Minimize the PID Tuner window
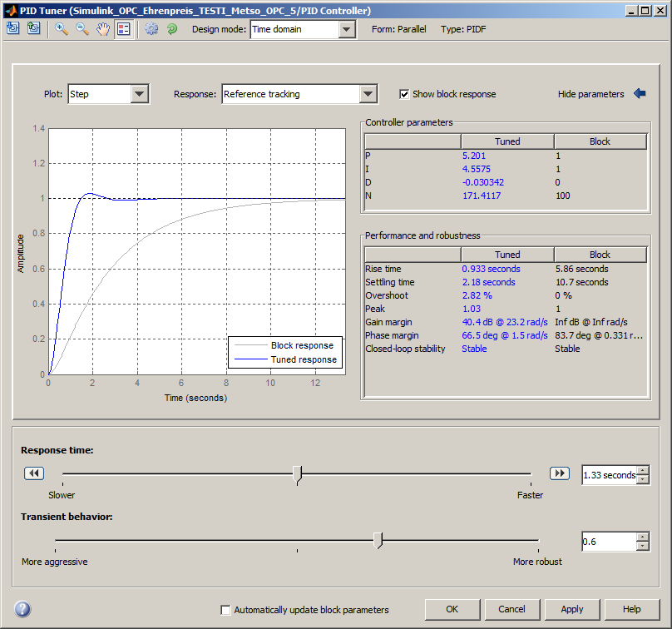Image resolution: width=672 pixels, height=629 pixels. coord(631,10)
